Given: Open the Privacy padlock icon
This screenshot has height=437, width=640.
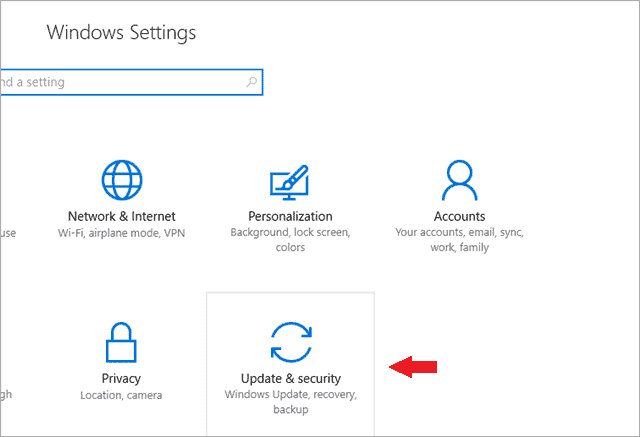Looking at the screenshot, I should click(121, 342).
